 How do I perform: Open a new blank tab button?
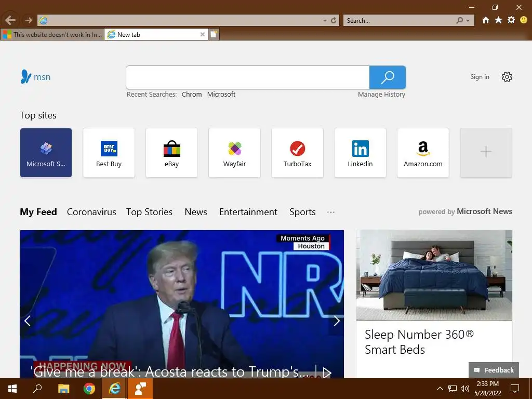coord(214,34)
